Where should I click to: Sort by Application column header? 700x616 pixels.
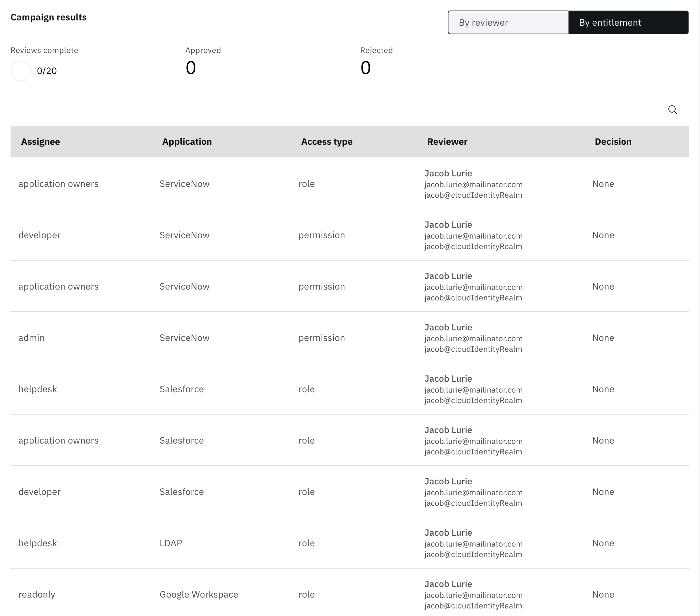click(187, 142)
